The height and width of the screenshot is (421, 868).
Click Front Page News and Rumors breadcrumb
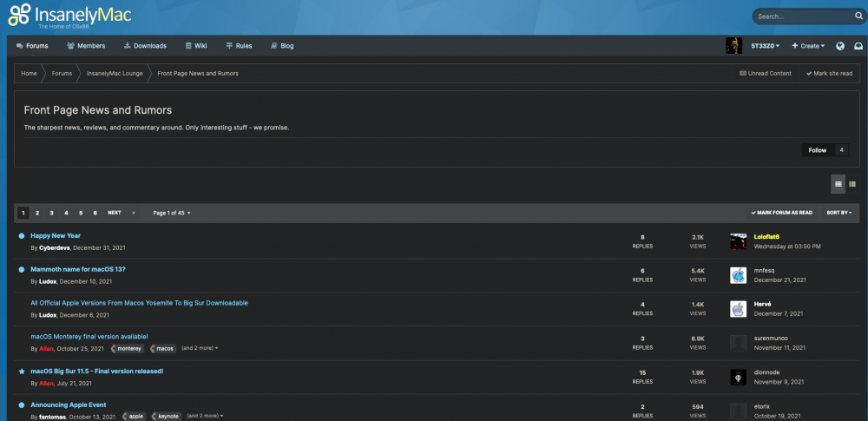(198, 73)
